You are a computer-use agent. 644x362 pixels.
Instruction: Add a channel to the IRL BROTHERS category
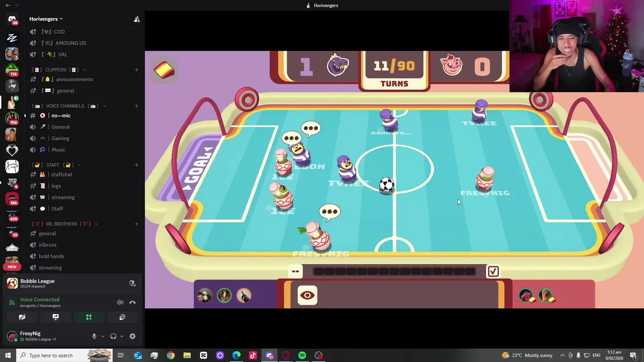point(136,224)
